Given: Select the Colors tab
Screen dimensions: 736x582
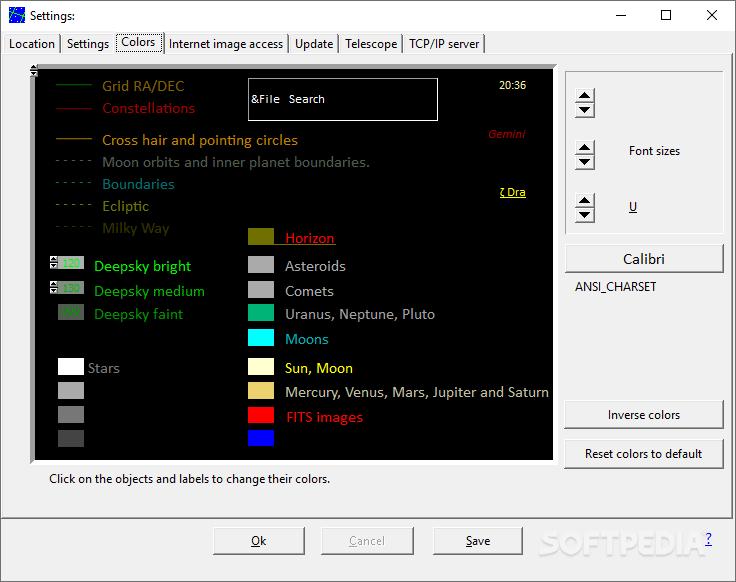Looking at the screenshot, I should tap(138, 42).
